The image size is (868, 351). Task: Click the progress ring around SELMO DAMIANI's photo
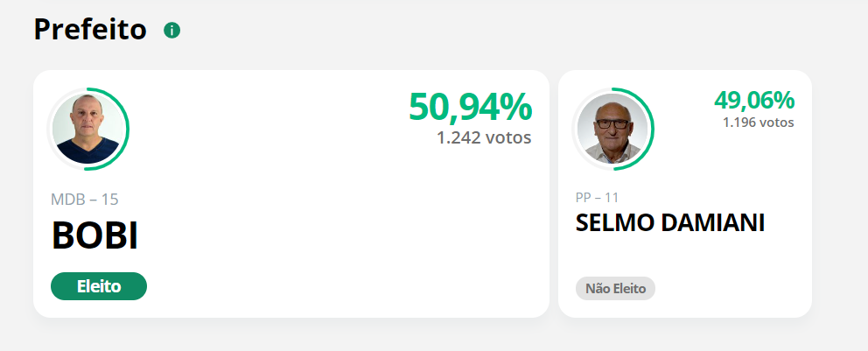[x=652, y=129]
